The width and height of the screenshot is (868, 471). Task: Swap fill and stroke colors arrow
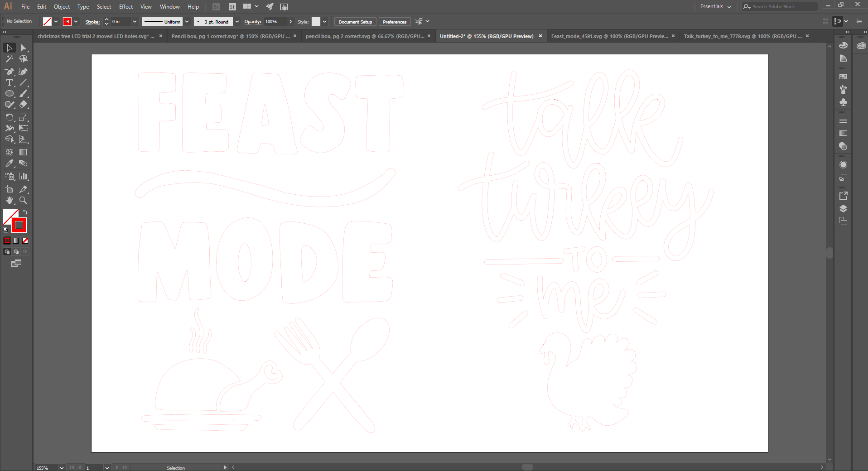coord(25,212)
